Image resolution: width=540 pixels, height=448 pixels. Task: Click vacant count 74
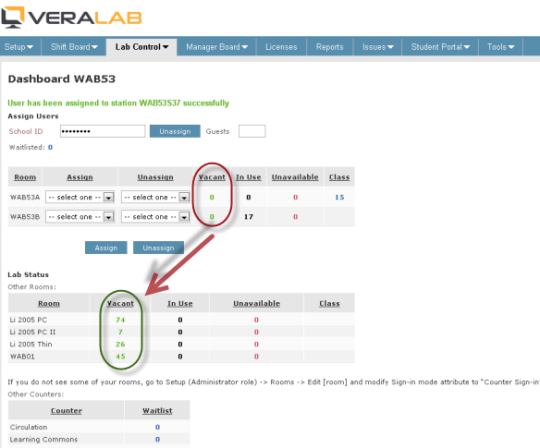coord(120,320)
